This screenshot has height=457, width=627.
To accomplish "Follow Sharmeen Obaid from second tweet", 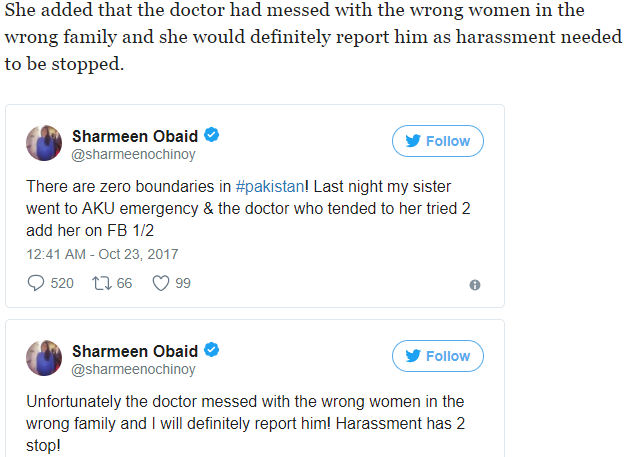I will pyautogui.click(x=437, y=356).
